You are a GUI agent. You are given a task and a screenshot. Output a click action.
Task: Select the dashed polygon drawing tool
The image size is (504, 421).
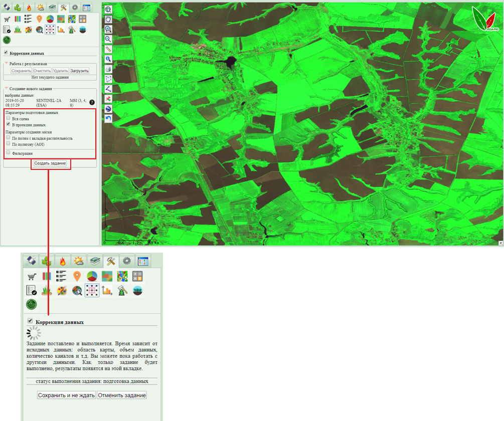click(x=108, y=79)
